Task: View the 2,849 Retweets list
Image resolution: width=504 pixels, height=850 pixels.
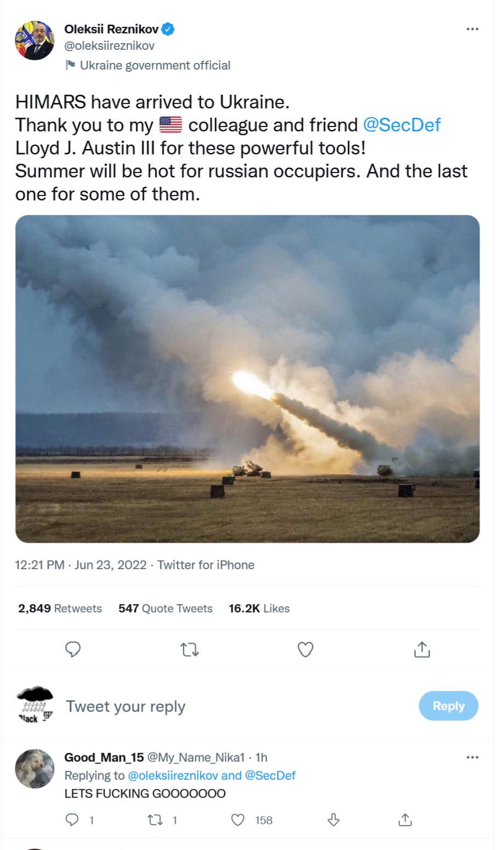Action: coord(57,608)
